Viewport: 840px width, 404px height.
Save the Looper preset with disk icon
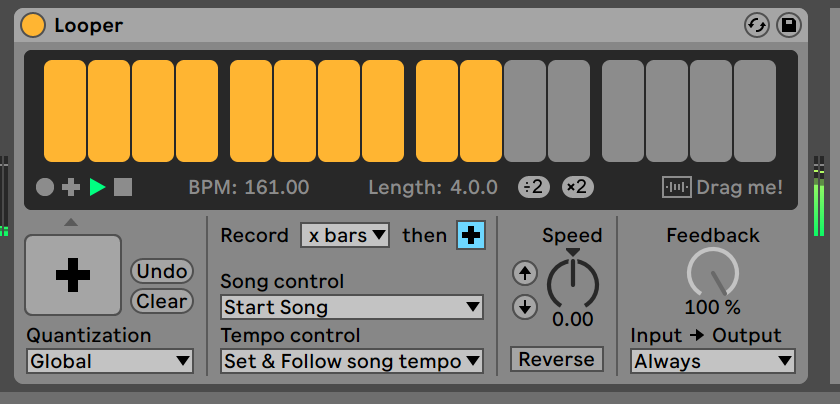(x=789, y=25)
